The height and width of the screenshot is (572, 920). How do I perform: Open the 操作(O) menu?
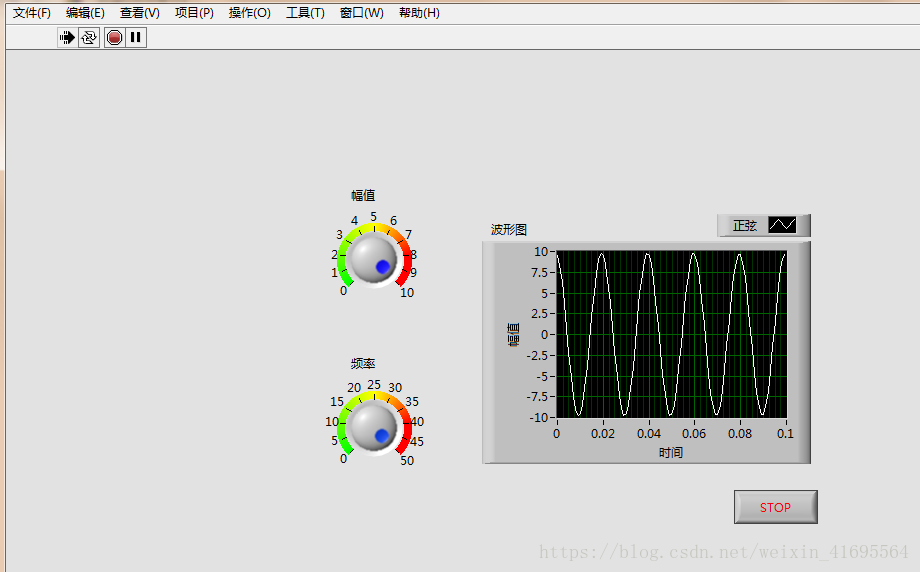(249, 12)
